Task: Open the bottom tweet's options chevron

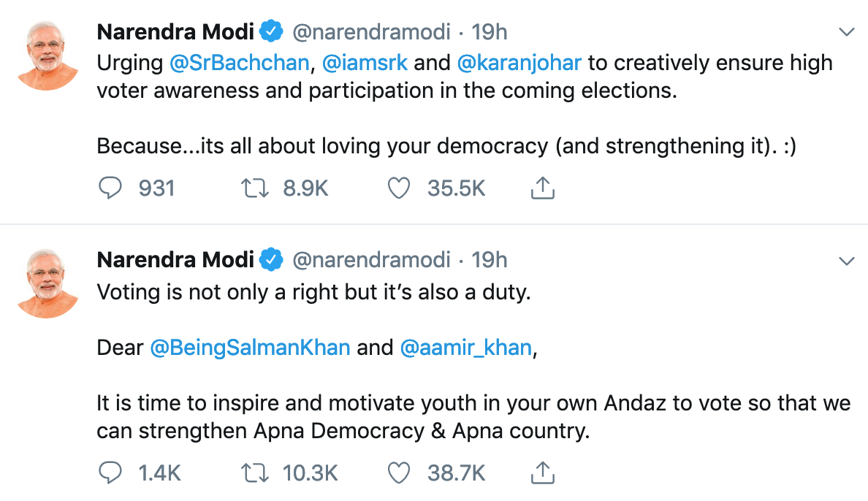Action: click(847, 261)
